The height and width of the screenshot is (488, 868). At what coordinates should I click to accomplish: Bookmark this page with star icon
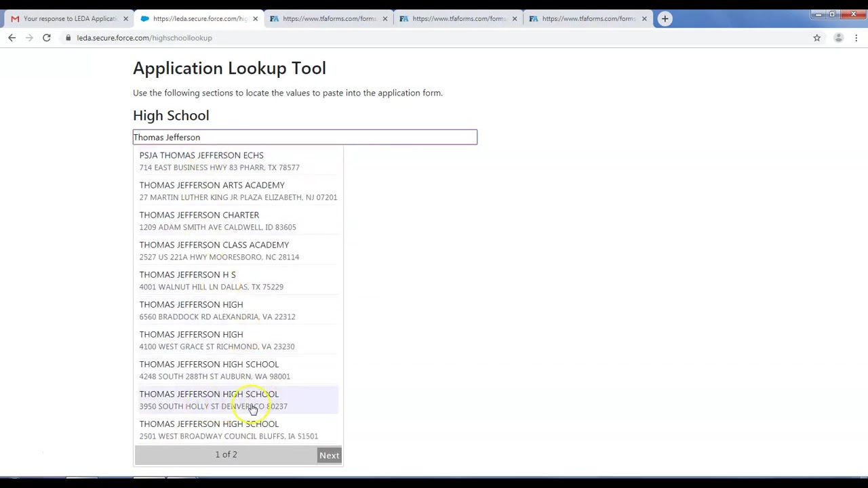point(817,38)
